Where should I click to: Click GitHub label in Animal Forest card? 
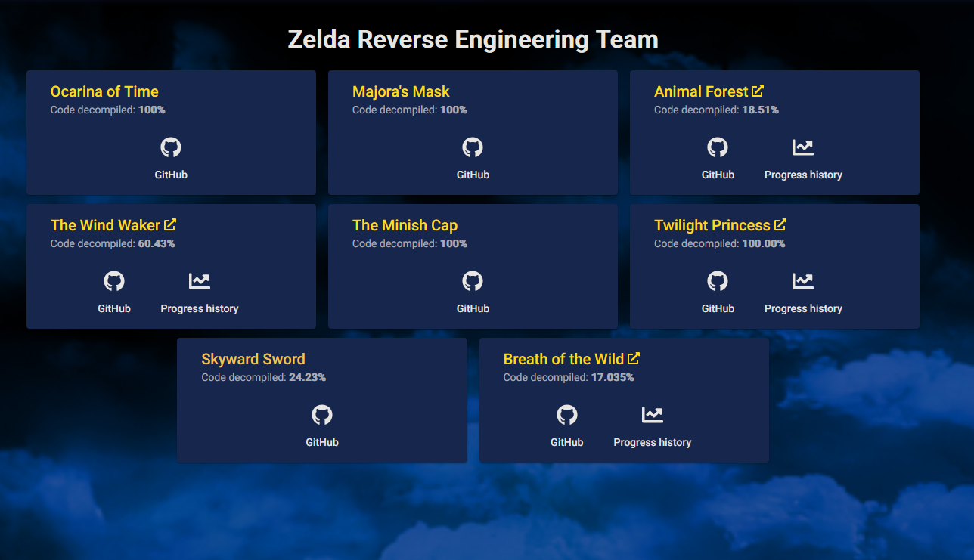click(718, 175)
